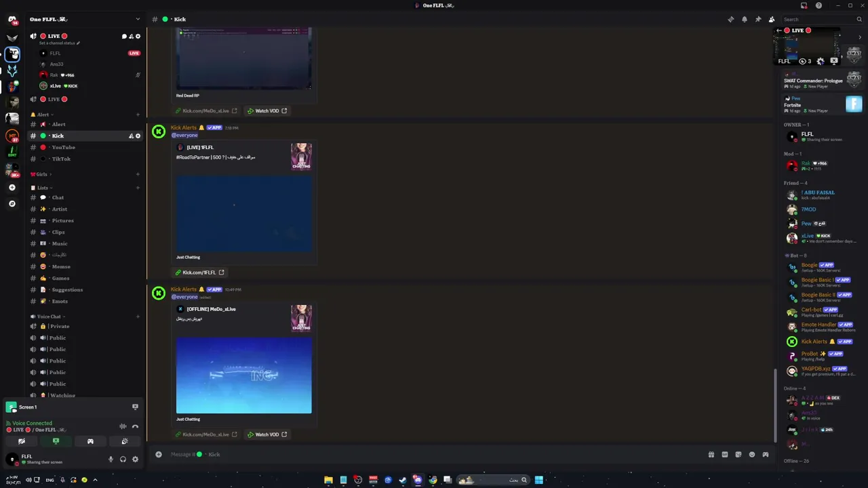Viewport: 868px width, 488px height.
Task: Open User Settings gear
Action: coord(135,460)
